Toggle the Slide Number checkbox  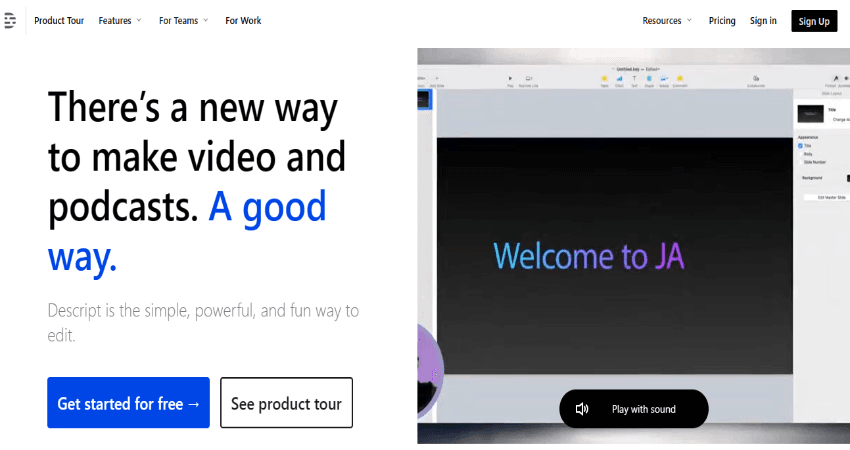point(800,162)
